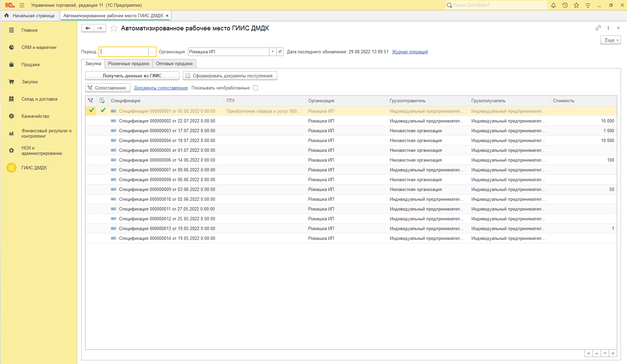
Task: Expand the Организация dropdown list
Action: point(273,52)
